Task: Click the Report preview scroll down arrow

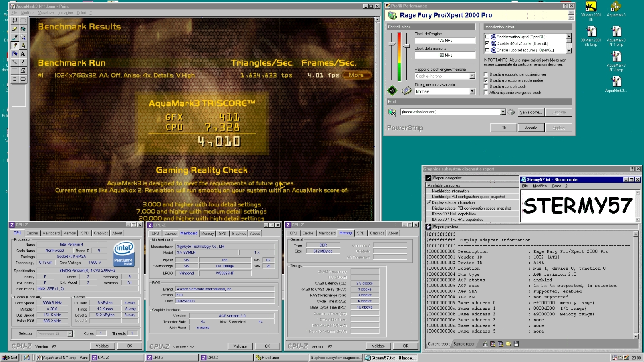Action: 636,337
